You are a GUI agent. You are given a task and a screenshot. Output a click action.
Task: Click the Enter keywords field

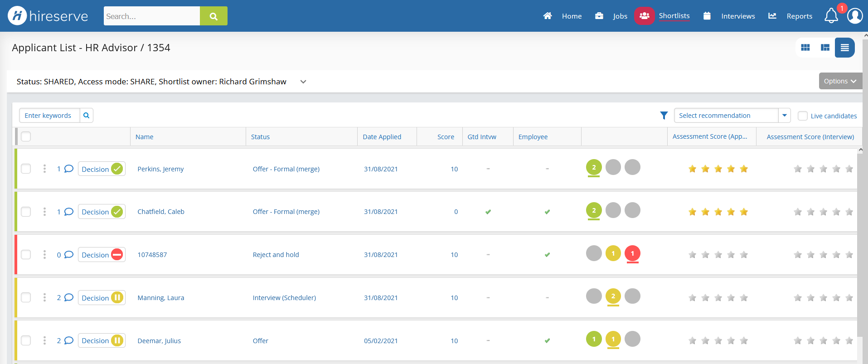point(49,116)
